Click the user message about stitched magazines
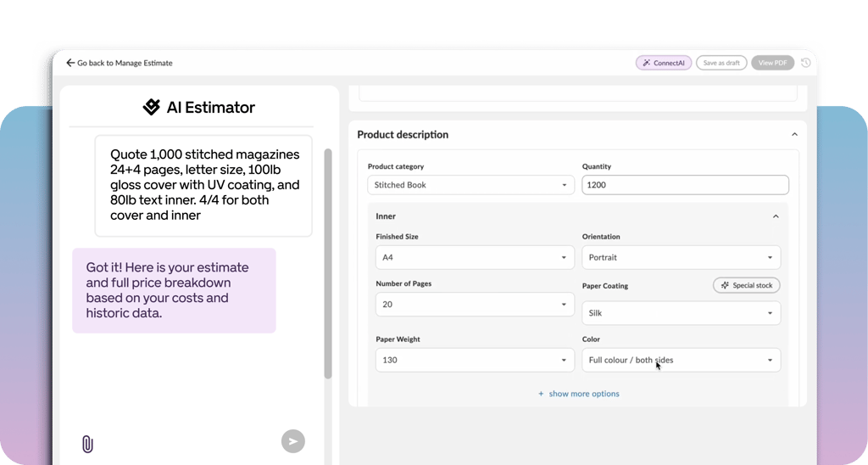The image size is (868, 465). pos(203,186)
